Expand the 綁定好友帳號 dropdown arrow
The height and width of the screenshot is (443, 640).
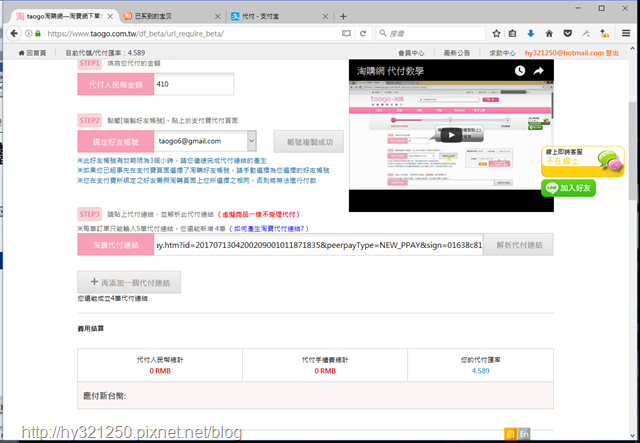[251, 141]
